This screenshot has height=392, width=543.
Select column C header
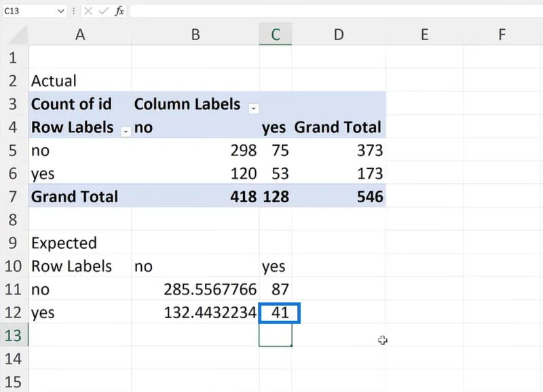[276, 35]
